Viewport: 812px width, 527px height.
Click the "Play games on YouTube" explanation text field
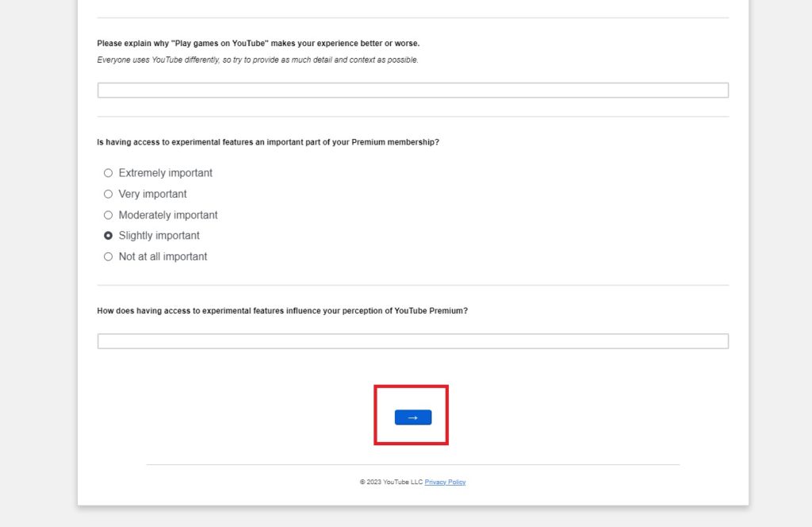[412, 90]
